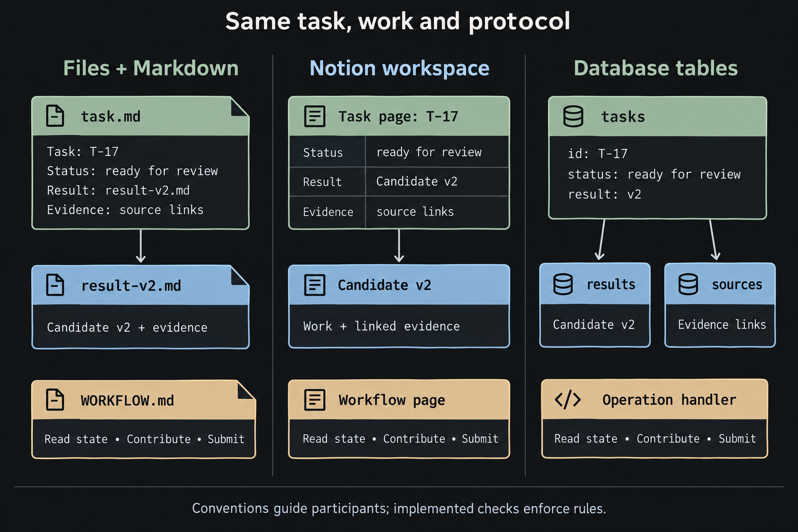
Task: Click the text 'Work + linked evidence'
Action: pos(381,326)
